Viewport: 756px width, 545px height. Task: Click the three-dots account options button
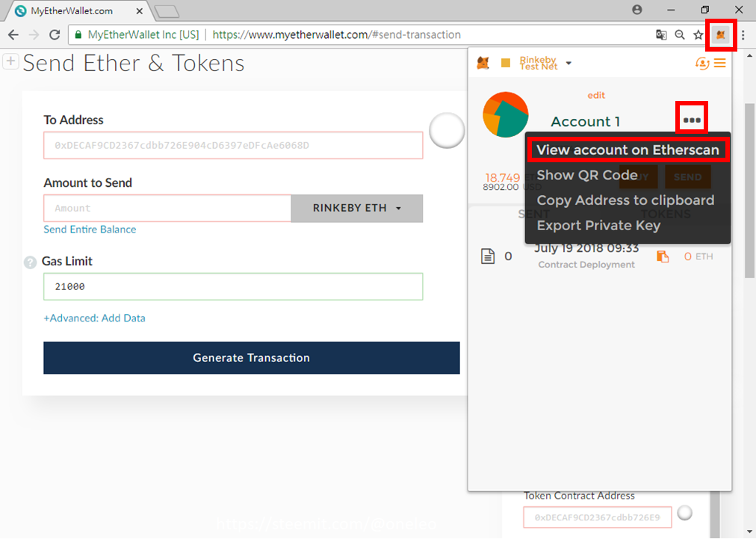pyautogui.click(x=692, y=120)
